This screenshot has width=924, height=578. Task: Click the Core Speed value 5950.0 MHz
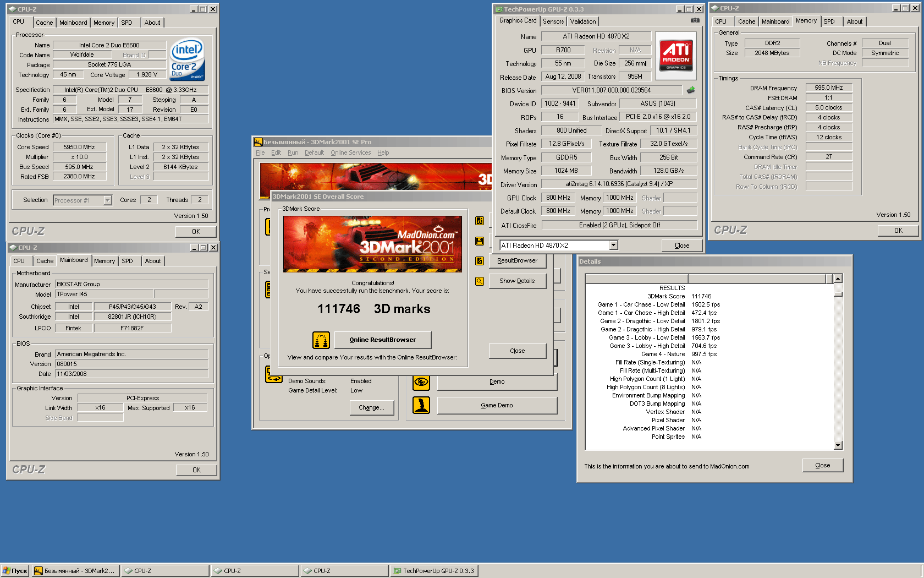[79, 147]
